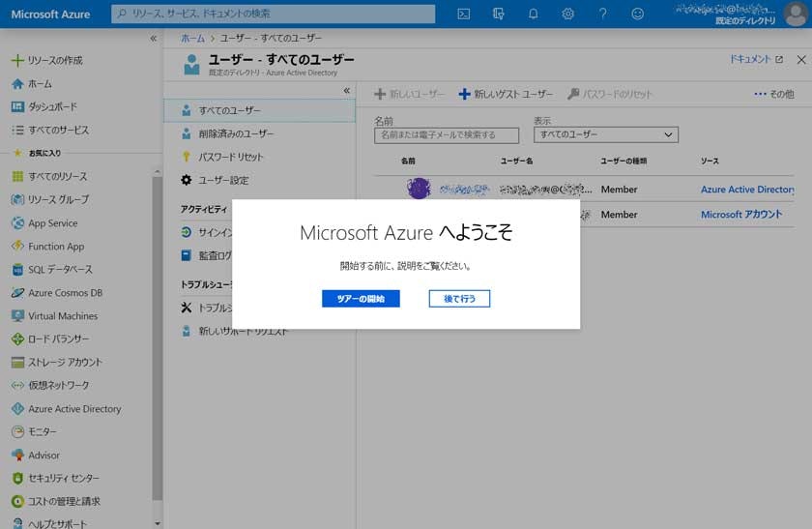Click the resource search box

coord(273,14)
